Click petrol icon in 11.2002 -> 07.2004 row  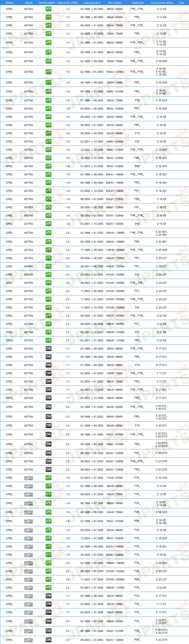coord(48,579)
